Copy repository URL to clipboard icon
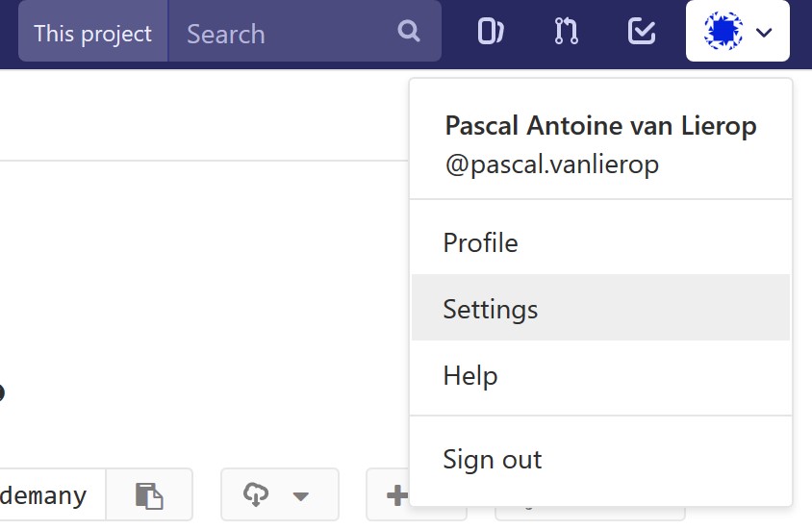Image resolution: width=812 pixels, height=530 pixels. [149, 495]
